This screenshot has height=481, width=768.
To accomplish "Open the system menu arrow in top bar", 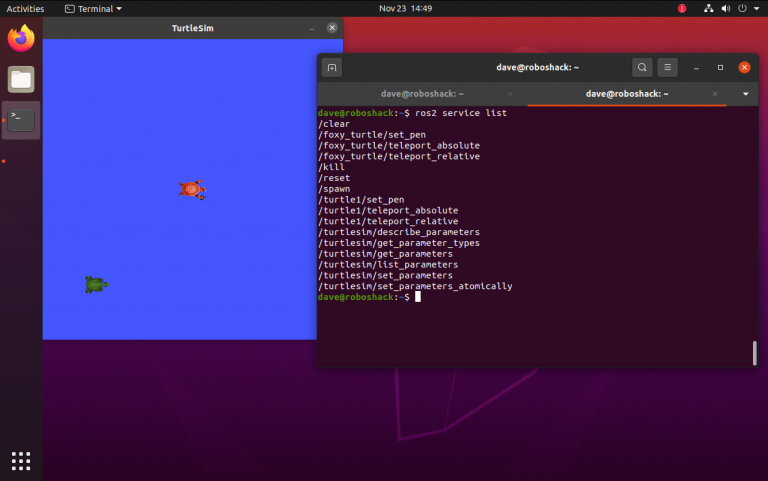I will pos(754,8).
